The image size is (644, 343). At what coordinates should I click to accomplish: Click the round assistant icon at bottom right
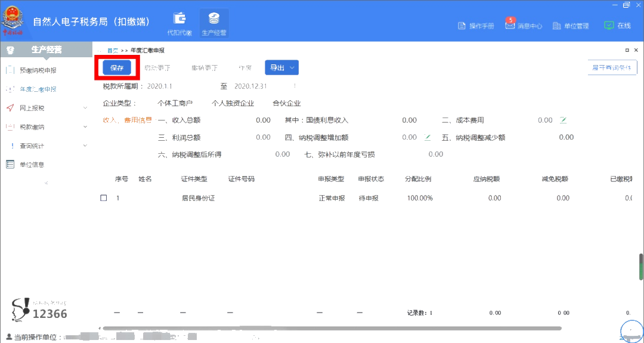coord(631,331)
